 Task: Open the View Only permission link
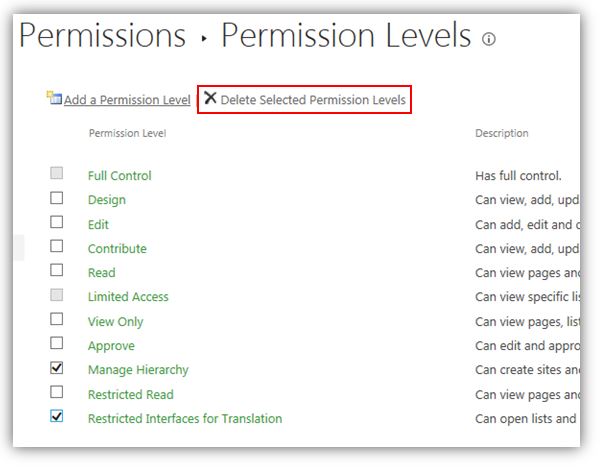coord(115,322)
